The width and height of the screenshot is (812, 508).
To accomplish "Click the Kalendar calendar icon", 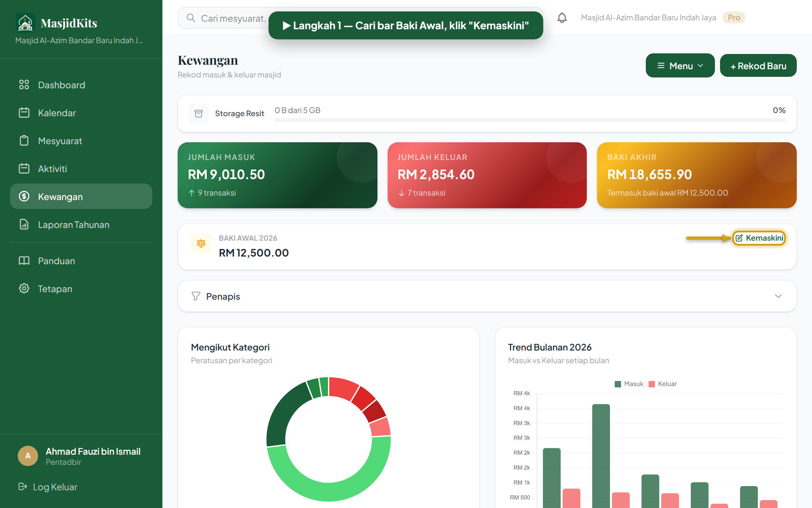I will pos(24,112).
